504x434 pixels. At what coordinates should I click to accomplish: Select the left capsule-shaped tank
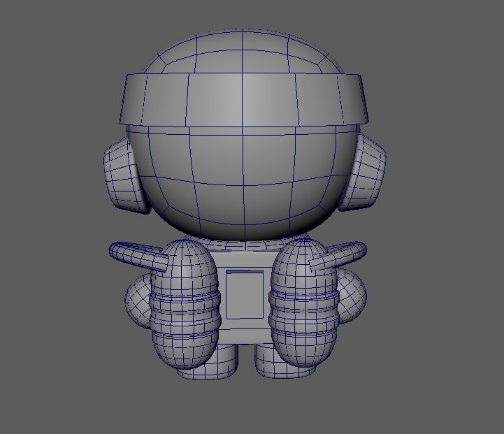click(185, 303)
